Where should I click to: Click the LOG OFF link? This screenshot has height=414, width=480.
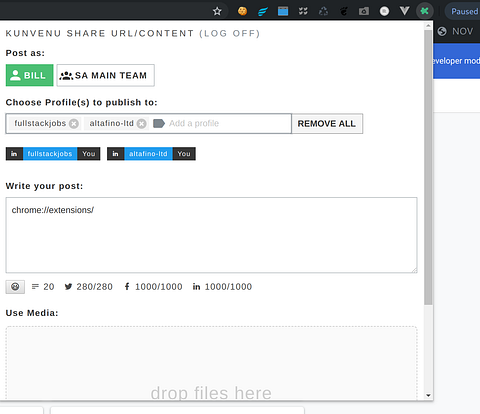point(229,33)
